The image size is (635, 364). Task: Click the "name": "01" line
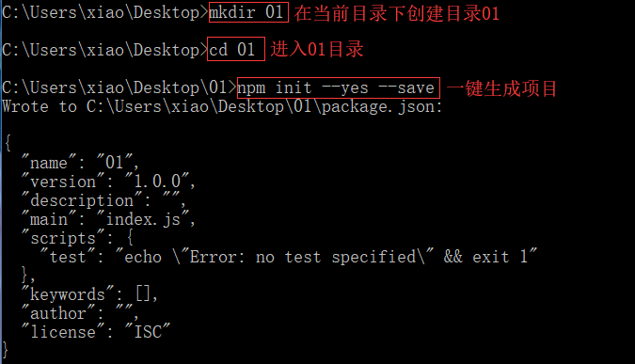(80, 163)
